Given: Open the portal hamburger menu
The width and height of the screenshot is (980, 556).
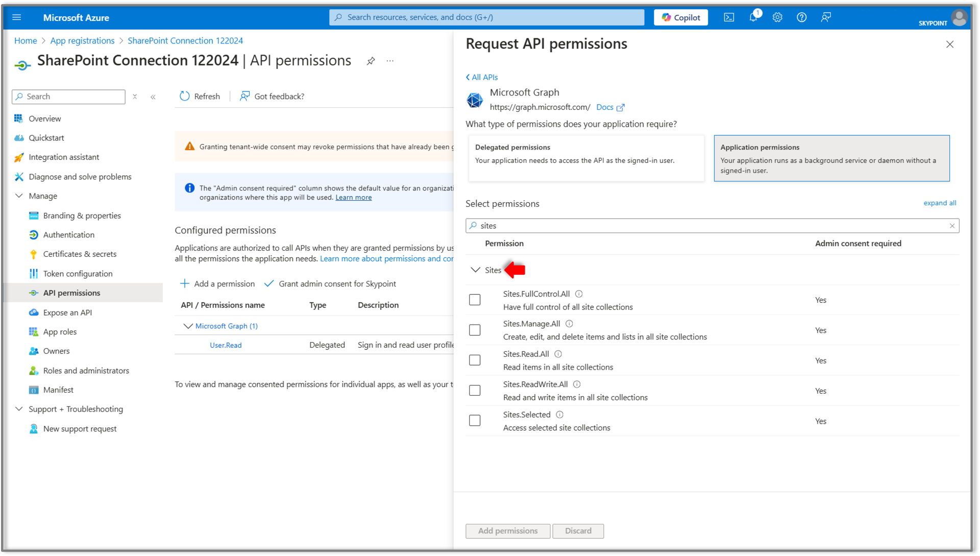Looking at the screenshot, I should click(17, 17).
